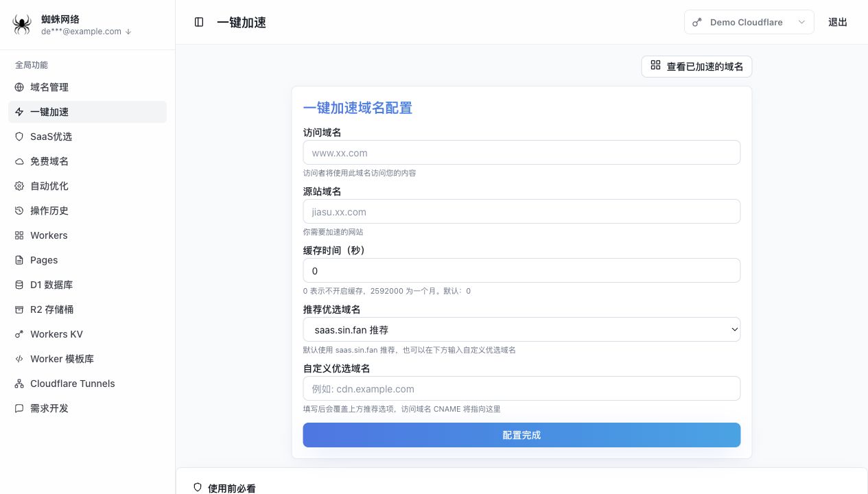Click the grid icon in 查看已加速的域名
This screenshot has width=868, height=494.
(656, 66)
